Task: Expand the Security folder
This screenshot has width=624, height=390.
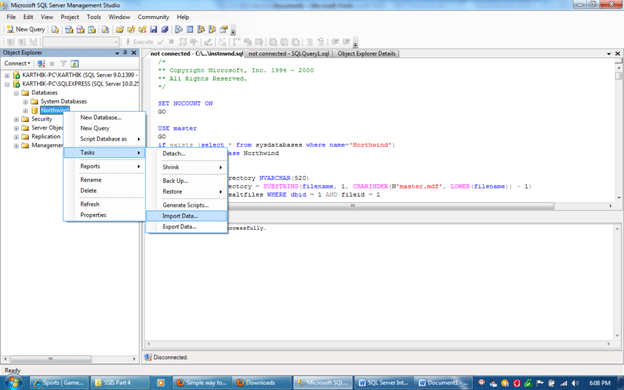Action: (x=16, y=119)
